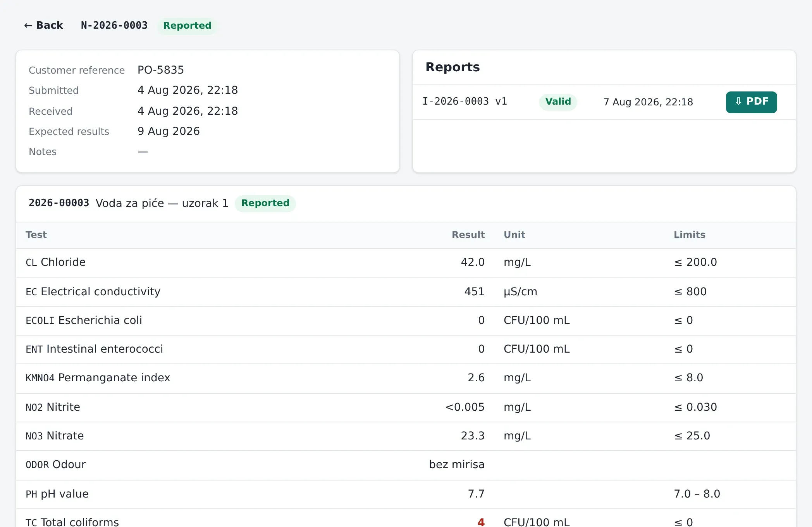Click the µS/cm unit cell
Screen dimensions: 812x527
[520, 292]
